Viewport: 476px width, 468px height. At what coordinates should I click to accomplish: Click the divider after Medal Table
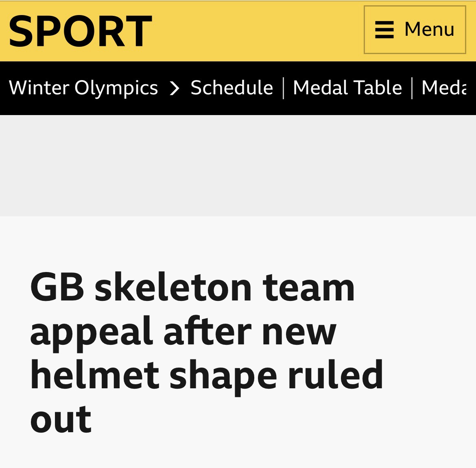click(x=412, y=88)
